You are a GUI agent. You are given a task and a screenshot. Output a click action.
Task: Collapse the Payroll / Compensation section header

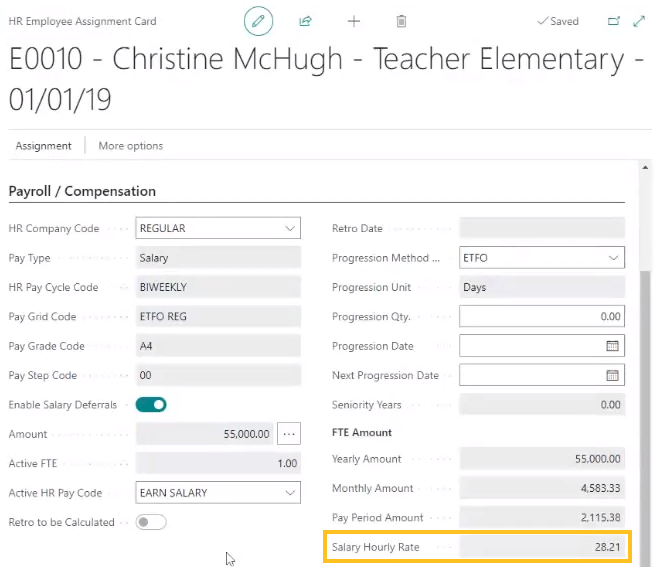click(82, 191)
